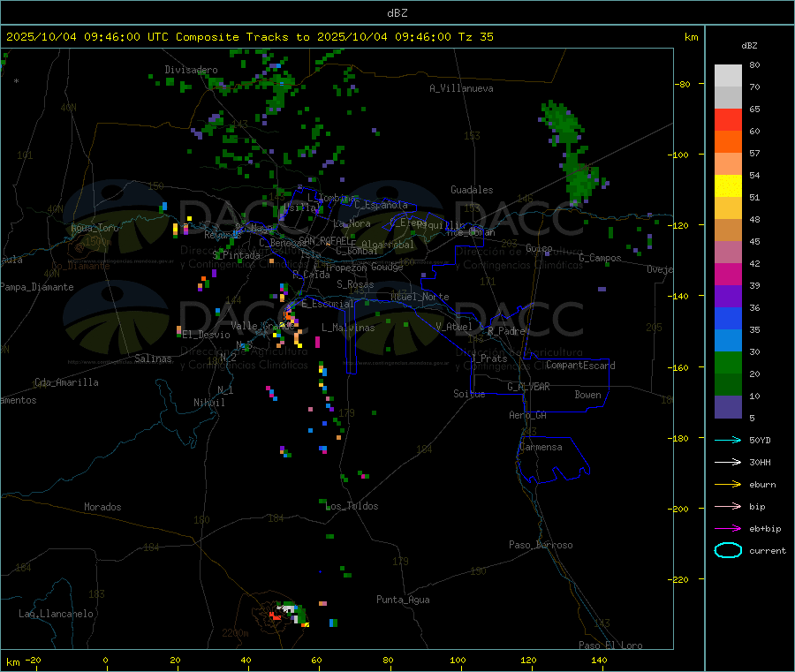
Task: Click the Cda_Amarilla map label
Action: coord(66,382)
